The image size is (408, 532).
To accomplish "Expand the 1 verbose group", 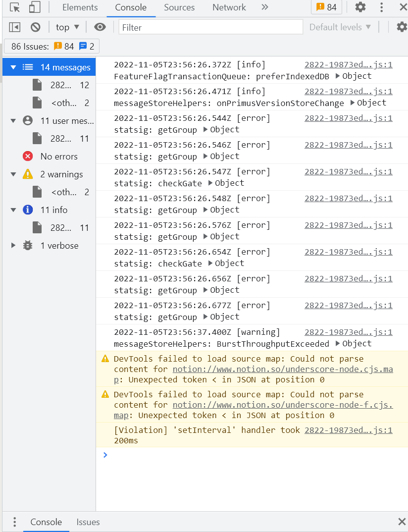I will coord(14,245).
